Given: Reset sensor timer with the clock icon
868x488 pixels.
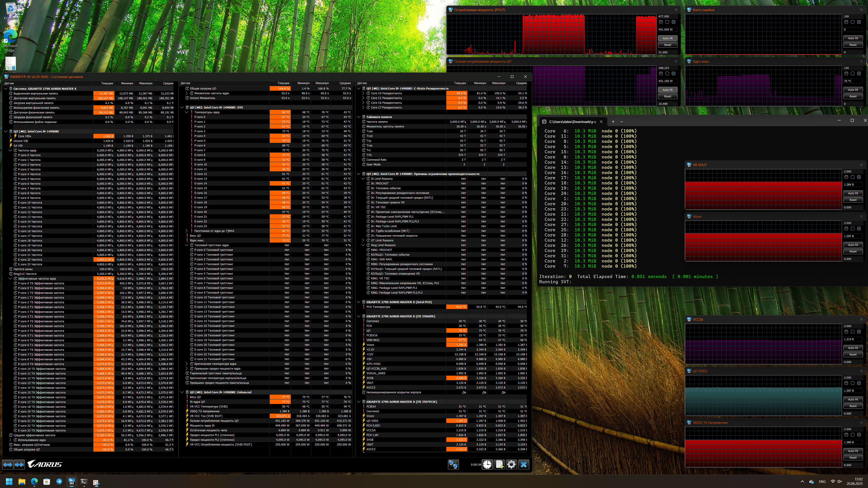Looking at the screenshot, I should 487,464.
